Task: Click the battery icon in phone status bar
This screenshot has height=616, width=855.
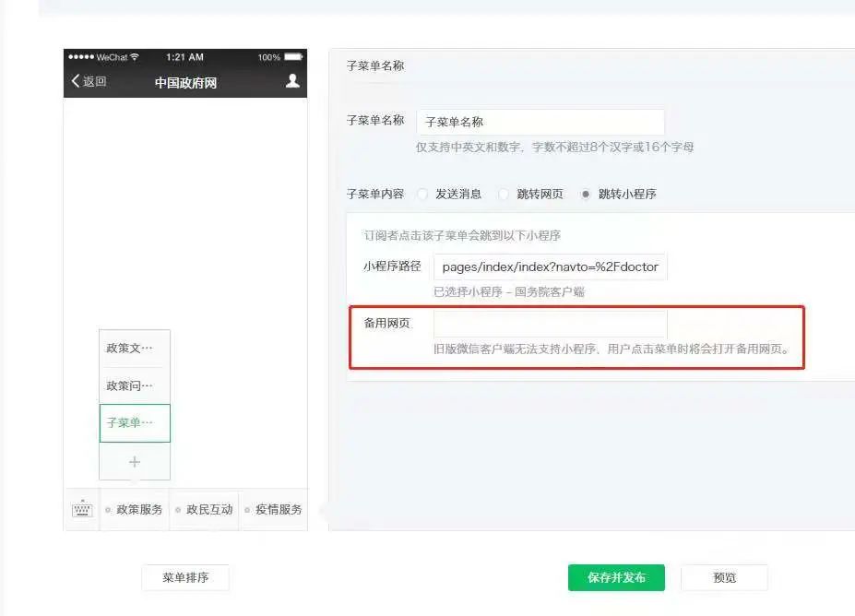Action: tap(292, 56)
